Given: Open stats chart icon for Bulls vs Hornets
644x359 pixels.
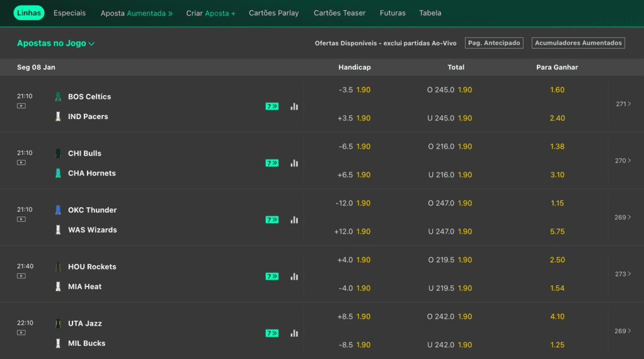Looking at the screenshot, I should 294,163.
